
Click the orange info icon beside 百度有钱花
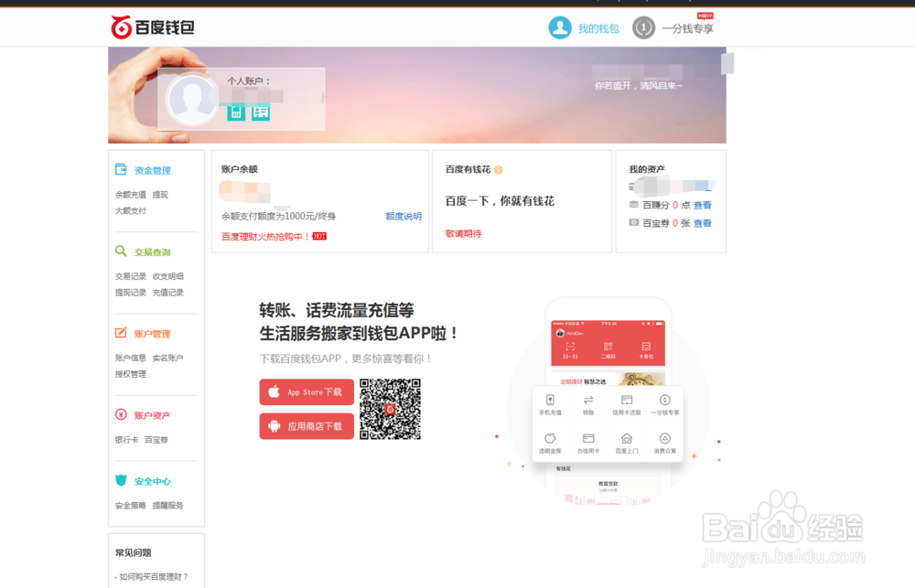(499, 170)
